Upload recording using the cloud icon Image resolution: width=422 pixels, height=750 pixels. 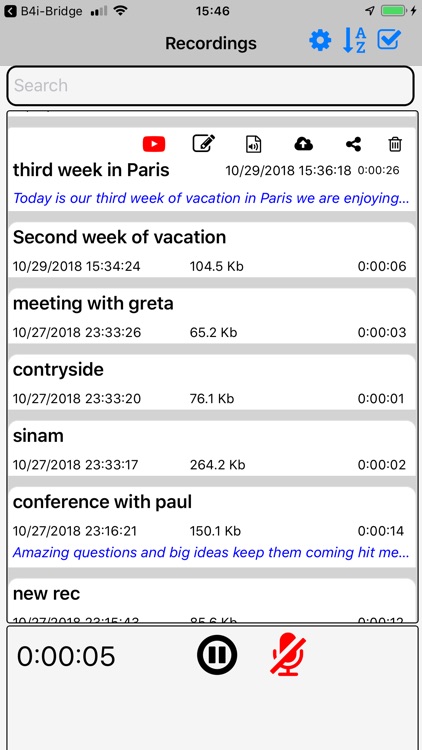[303, 143]
